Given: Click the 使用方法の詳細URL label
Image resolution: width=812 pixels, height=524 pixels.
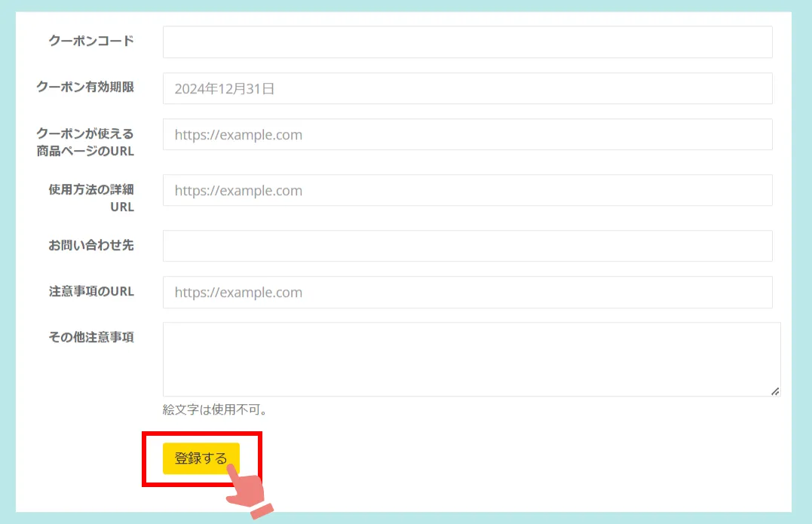Looking at the screenshot, I should (91, 198).
